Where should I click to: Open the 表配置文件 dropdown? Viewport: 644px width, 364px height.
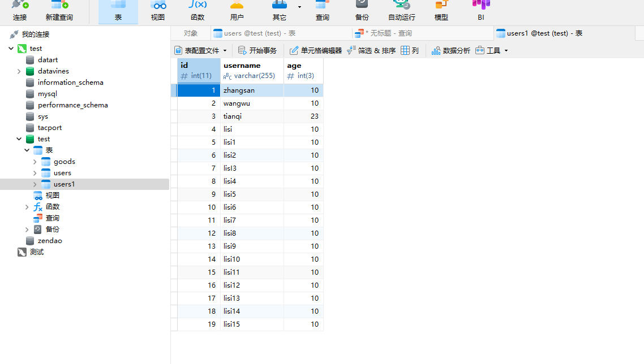tap(200, 51)
